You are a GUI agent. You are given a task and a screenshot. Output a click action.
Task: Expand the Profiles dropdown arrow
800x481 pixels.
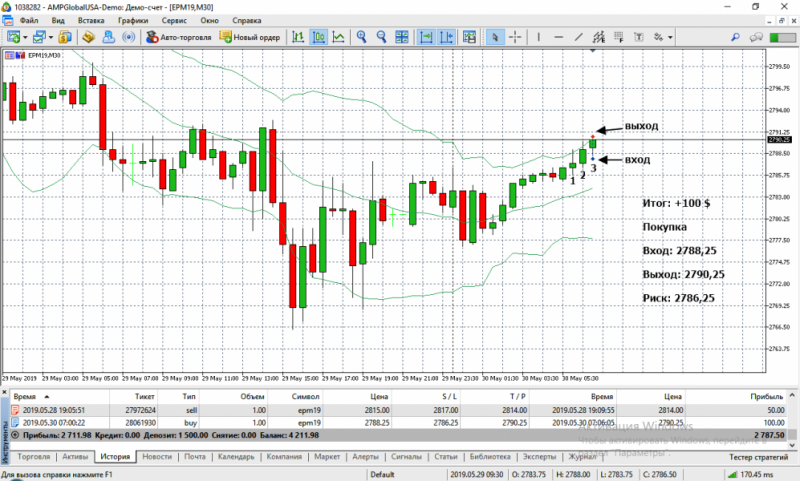tap(51, 37)
